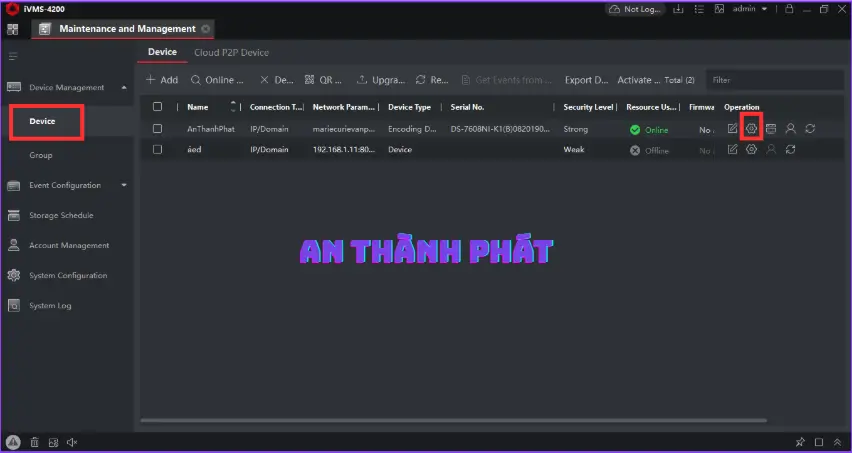Image resolution: width=852 pixels, height=453 pixels.
Task: Open the control panel grid icon
Action: 13,29
